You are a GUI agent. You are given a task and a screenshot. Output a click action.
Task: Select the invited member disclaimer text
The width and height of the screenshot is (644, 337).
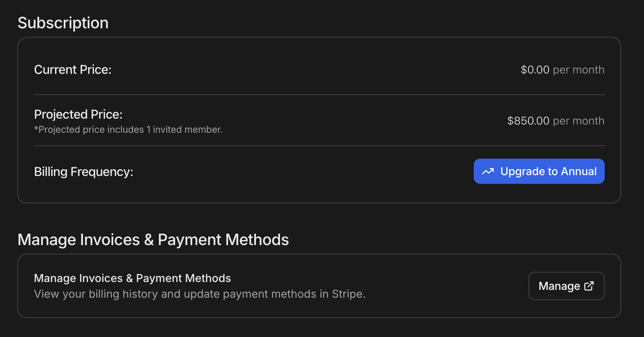coord(128,129)
